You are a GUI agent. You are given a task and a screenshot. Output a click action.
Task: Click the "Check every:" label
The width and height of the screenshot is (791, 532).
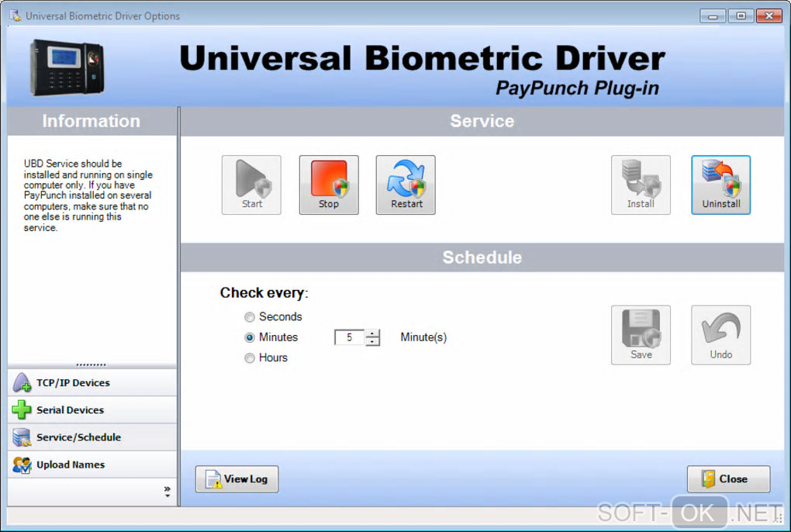click(x=264, y=293)
